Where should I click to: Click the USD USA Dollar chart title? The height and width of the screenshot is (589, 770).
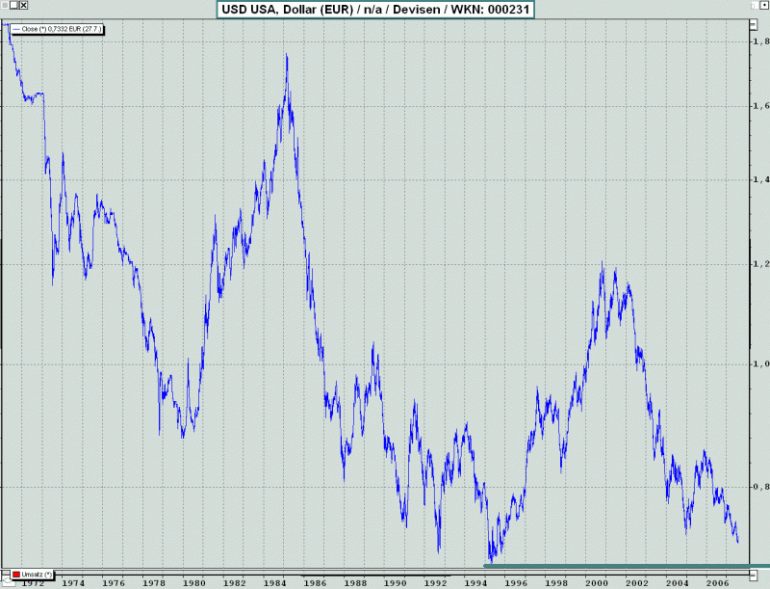(x=375, y=9)
